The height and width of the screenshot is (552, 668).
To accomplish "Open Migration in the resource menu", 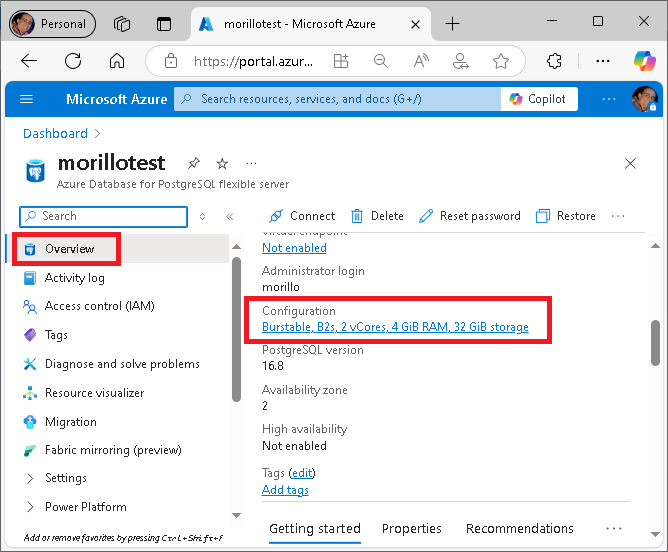I will pyautogui.click(x=71, y=422).
